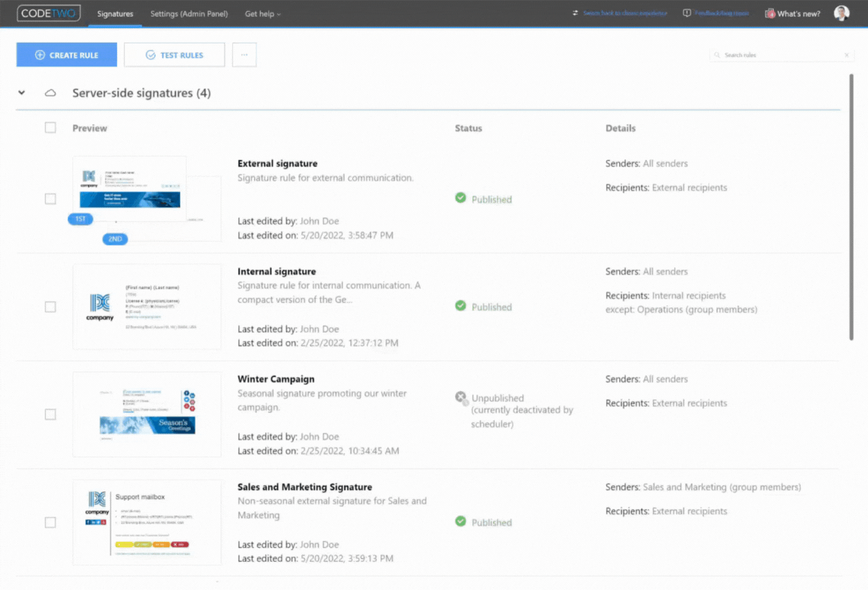868x590 pixels.
Task: Click the feedback speech bubble icon
Action: pos(687,13)
